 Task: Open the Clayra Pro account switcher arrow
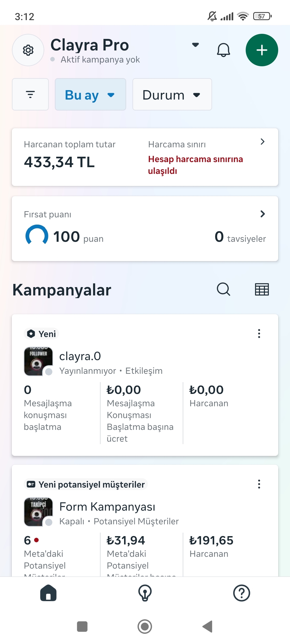(x=195, y=45)
